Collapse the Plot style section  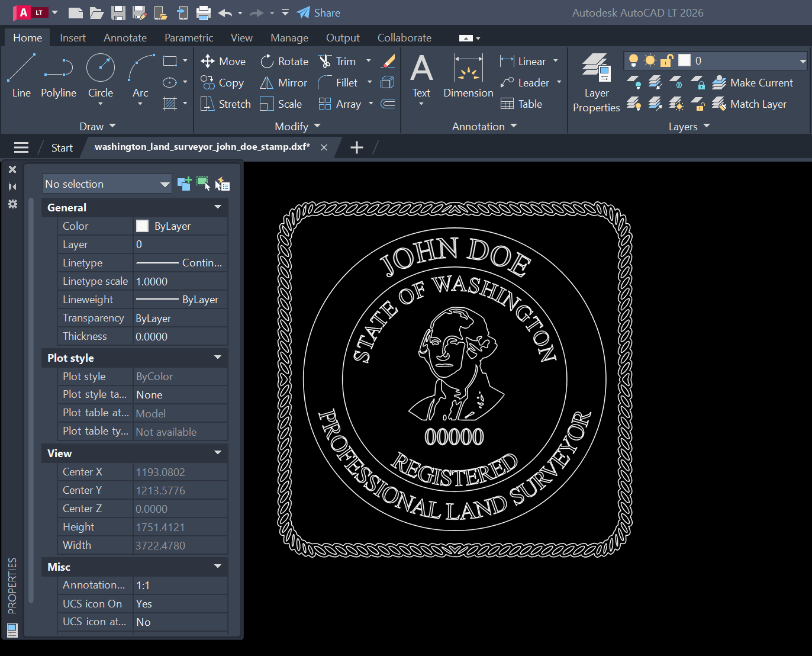(x=218, y=357)
